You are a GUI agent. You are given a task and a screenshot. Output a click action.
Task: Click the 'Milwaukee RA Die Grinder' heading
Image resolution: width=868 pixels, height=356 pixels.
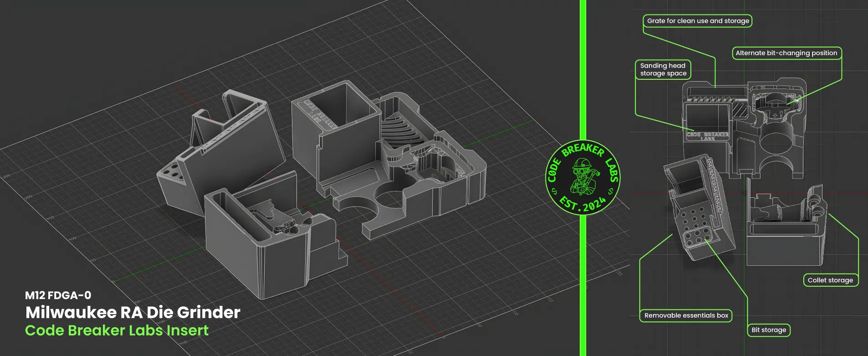coord(133,312)
